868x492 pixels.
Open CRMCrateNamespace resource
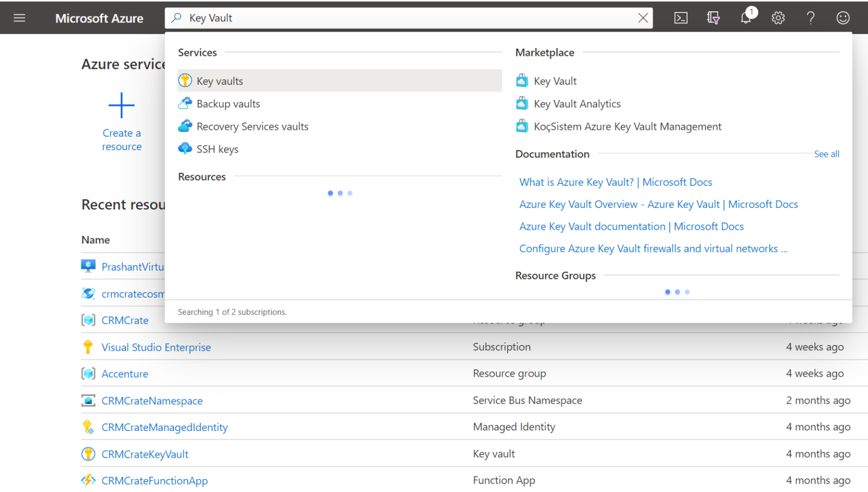[x=152, y=400]
